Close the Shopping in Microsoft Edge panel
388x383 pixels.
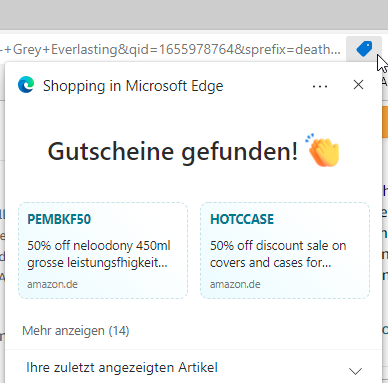(358, 85)
